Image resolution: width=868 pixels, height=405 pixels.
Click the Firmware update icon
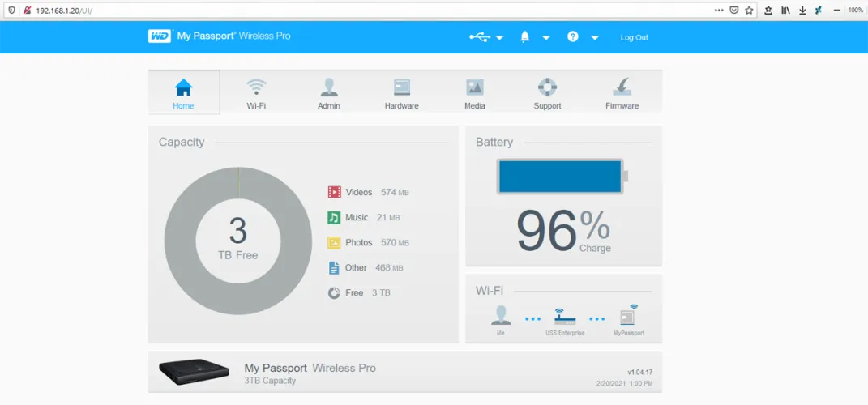coord(622,87)
